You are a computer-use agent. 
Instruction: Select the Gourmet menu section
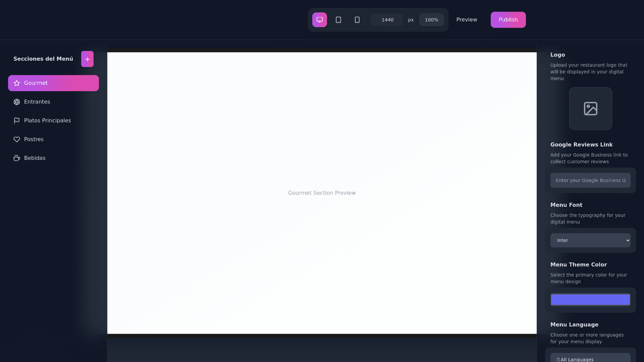54,83
